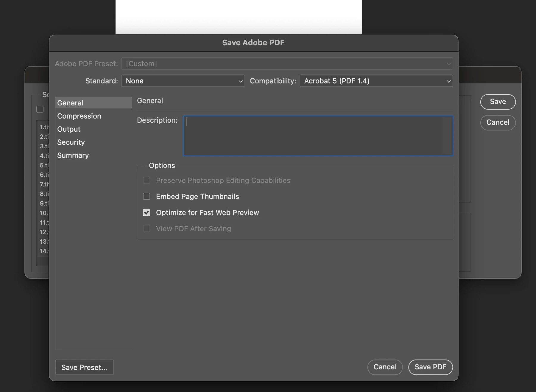This screenshot has height=392, width=536.
Task: Click the Save PDF button
Action: point(431,367)
